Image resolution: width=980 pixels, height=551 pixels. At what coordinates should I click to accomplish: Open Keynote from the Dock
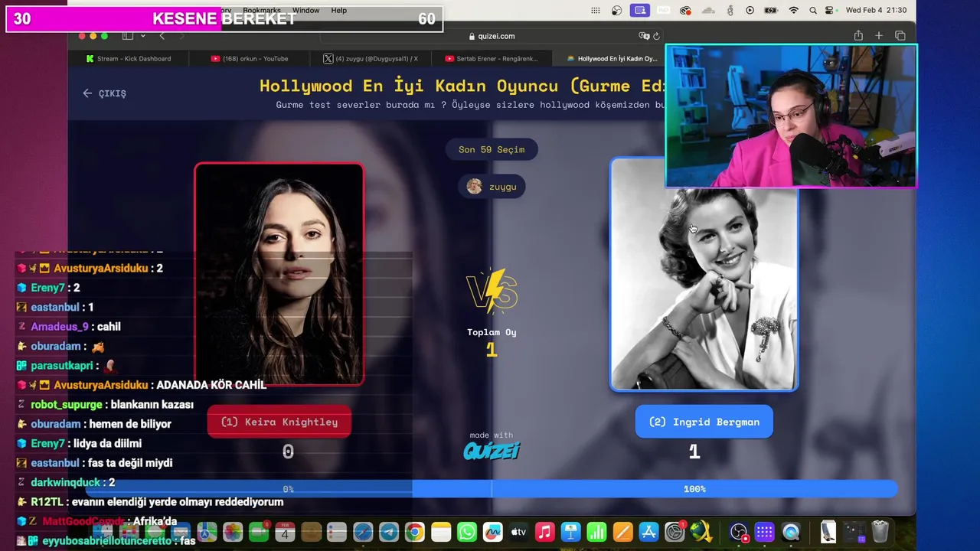coord(570,532)
